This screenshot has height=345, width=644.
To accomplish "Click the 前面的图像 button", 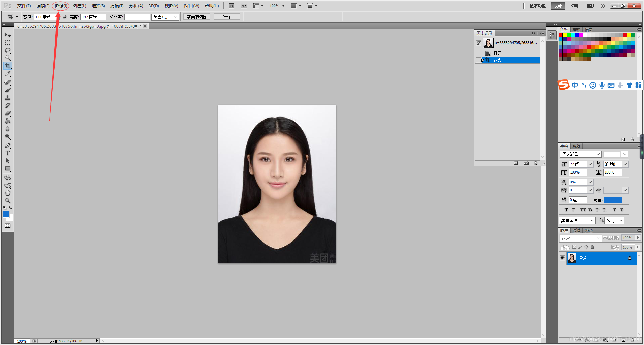I will click(197, 17).
